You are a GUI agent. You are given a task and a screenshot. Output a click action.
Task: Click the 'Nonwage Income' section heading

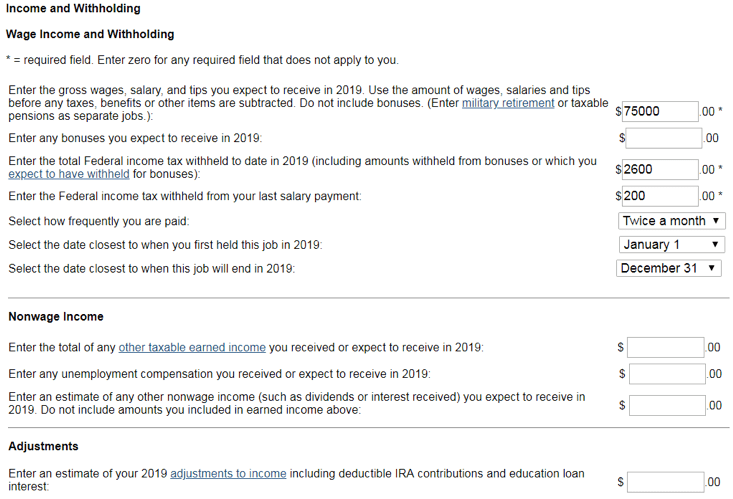(56, 317)
